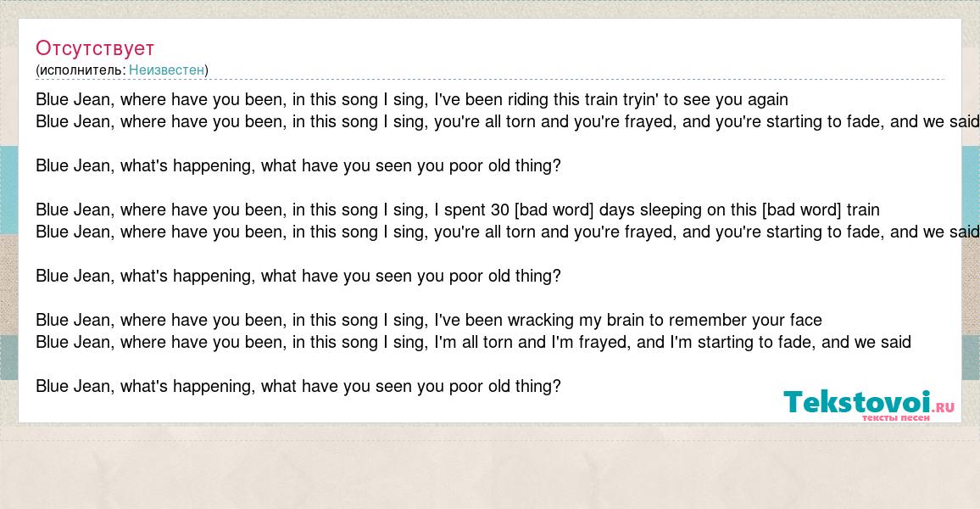This screenshot has height=509, width=980.
Task: Click the исполнитель label text
Action: coord(80,70)
